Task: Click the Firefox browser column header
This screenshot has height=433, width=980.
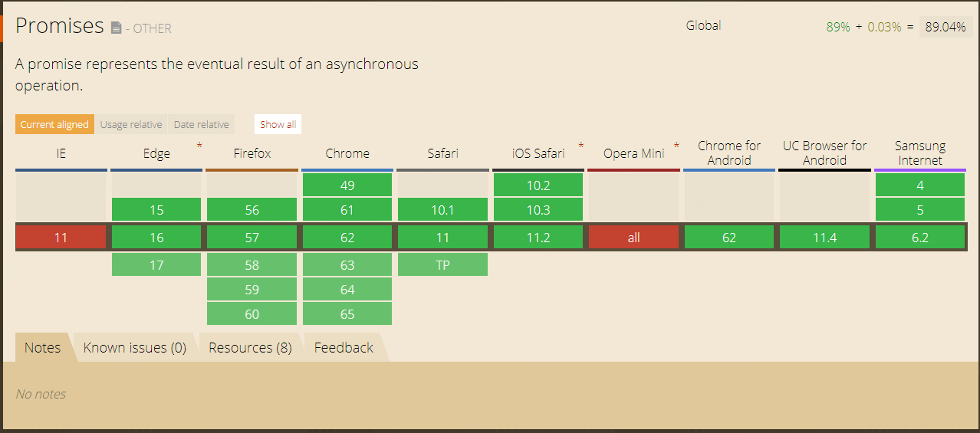Action: (x=252, y=153)
